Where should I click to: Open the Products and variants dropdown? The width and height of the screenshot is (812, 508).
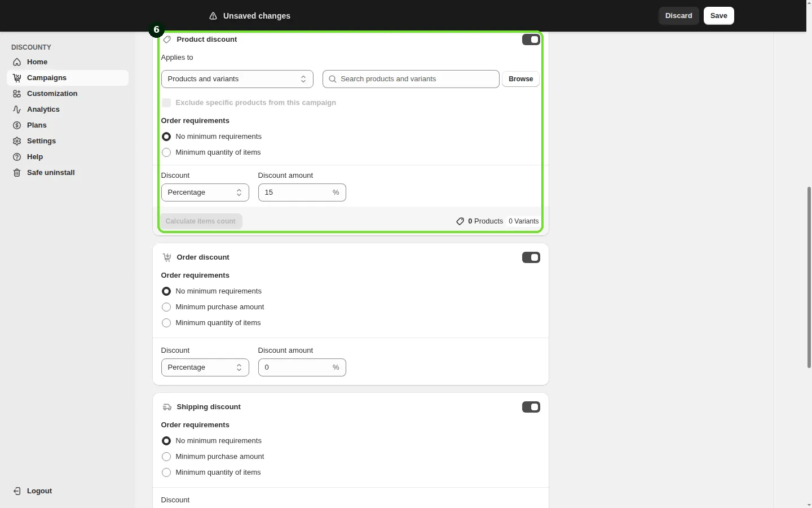[x=237, y=79]
